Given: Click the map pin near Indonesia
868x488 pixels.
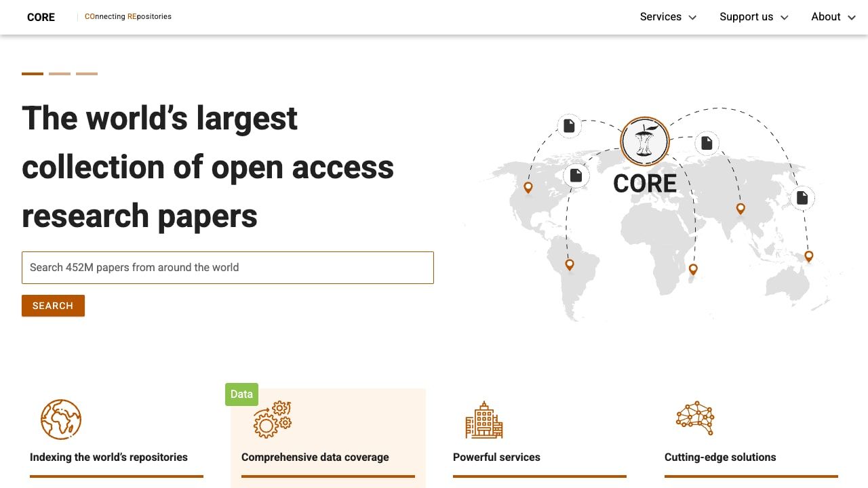Looking at the screenshot, I should 809,257.
